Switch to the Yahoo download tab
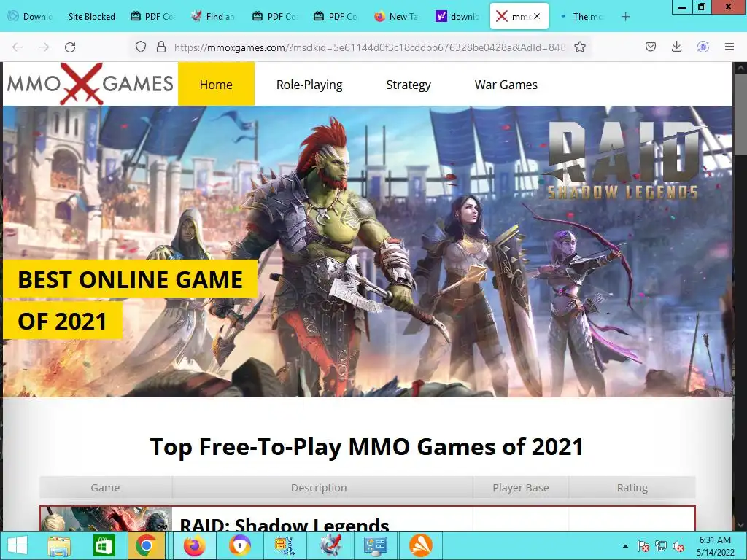This screenshot has height=560, width=747. [x=457, y=17]
